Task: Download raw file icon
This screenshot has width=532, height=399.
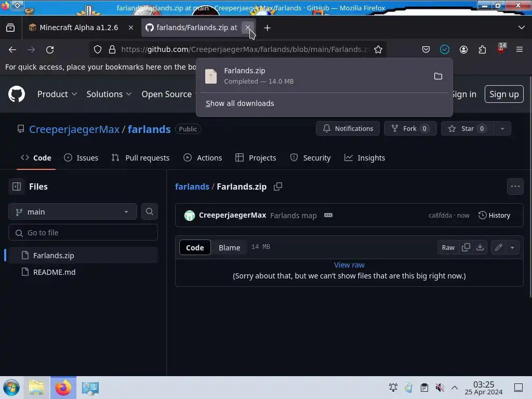Action: click(480, 247)
